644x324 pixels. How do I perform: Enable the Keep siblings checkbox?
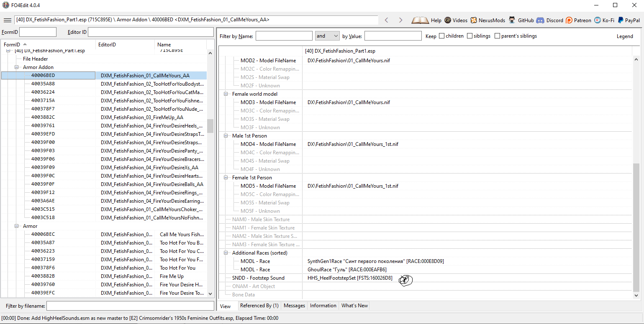(x=470, y=36)
